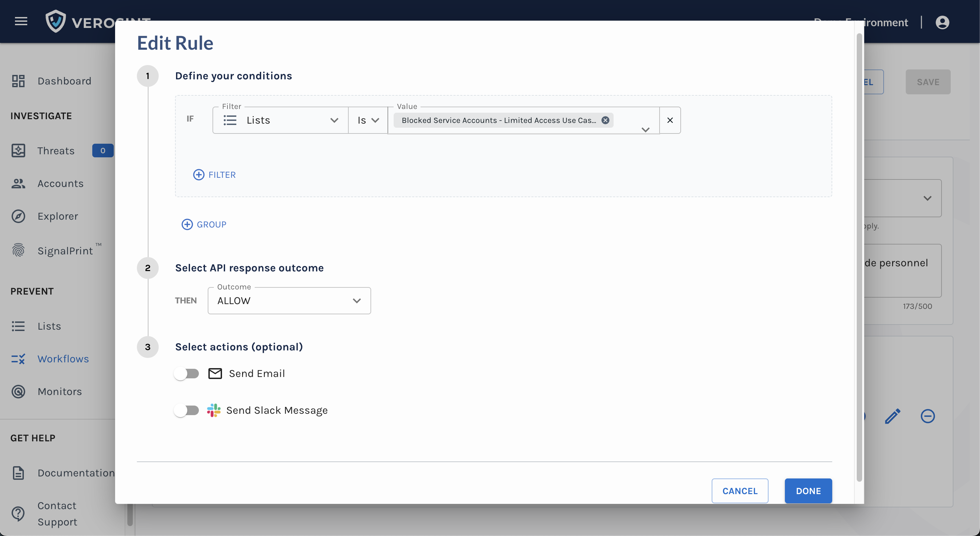Image resolution: width=980 pixels, height=536 pixels.
Task: Click the 173/500 character counter
Action: [x=917, y=306]
